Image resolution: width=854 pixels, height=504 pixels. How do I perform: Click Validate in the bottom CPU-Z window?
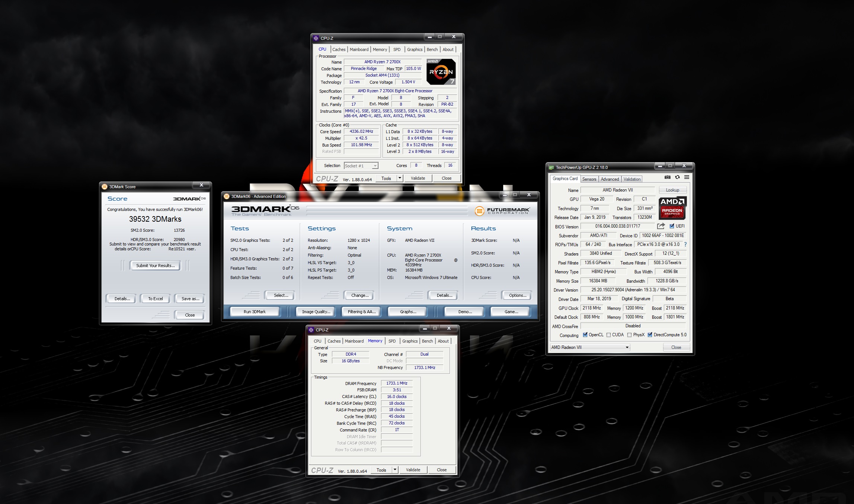tap(413, 470)
